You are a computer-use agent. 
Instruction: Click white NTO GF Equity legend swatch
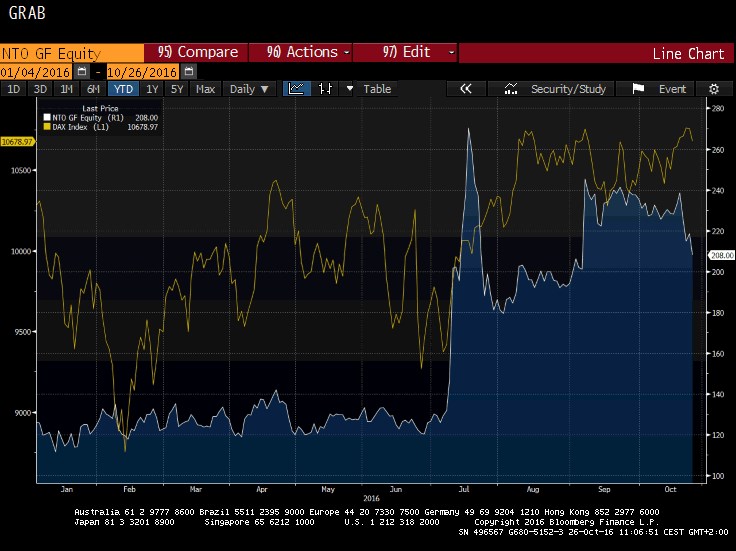click(47, 117)
